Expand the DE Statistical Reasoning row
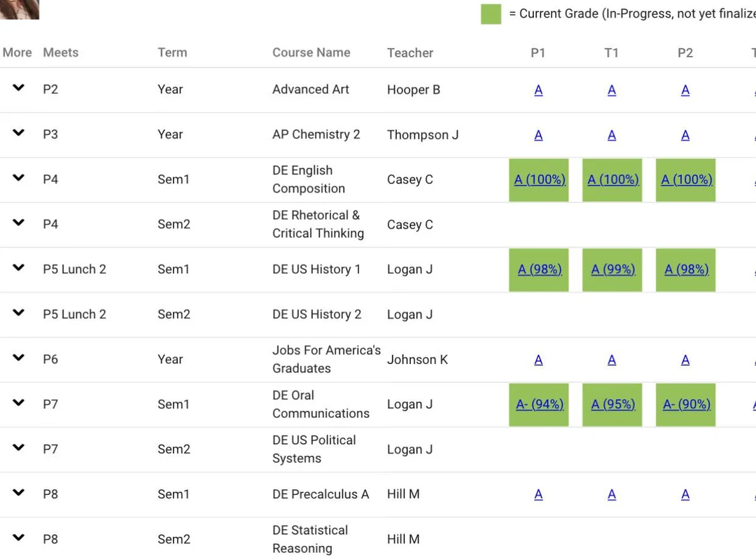 coord(17,538)
